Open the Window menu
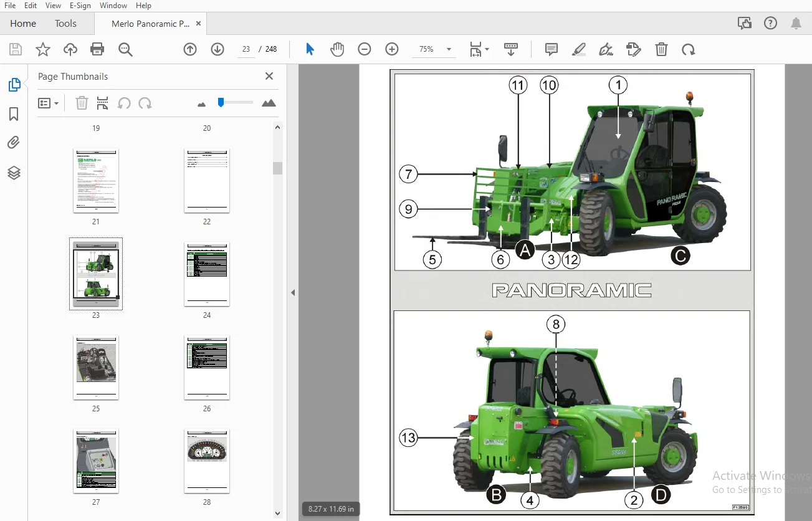812x521 pixels. pyautogui.click(x=113, y=6)
